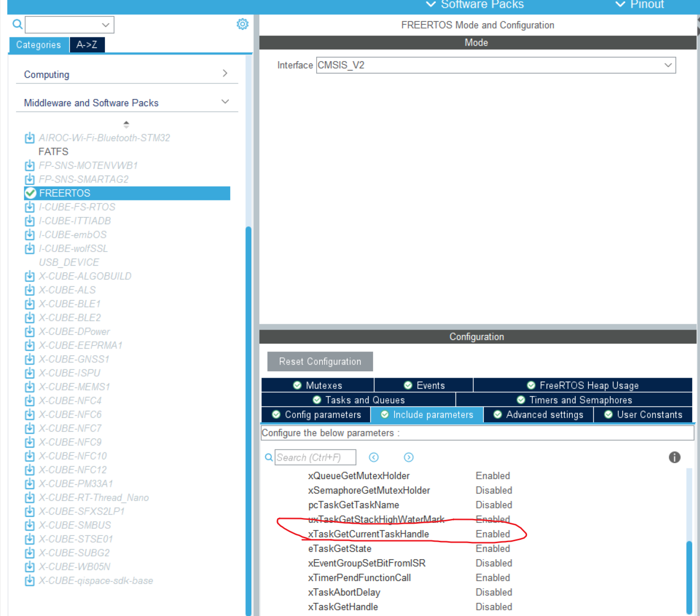700x616 pixels.
Task: Click download icon next to X-CUBE-EEPRMA1
Action: (x=30, y=345)
